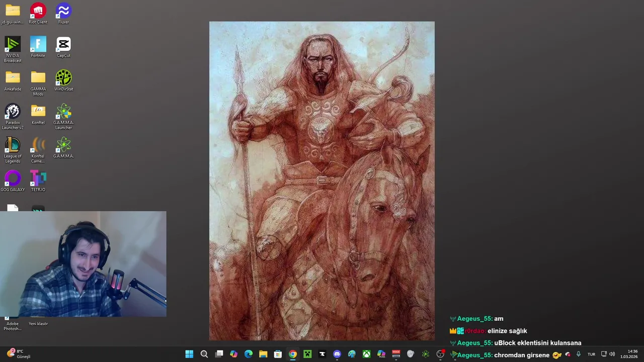Open Minecraft from the taskbar

point(307,354)
